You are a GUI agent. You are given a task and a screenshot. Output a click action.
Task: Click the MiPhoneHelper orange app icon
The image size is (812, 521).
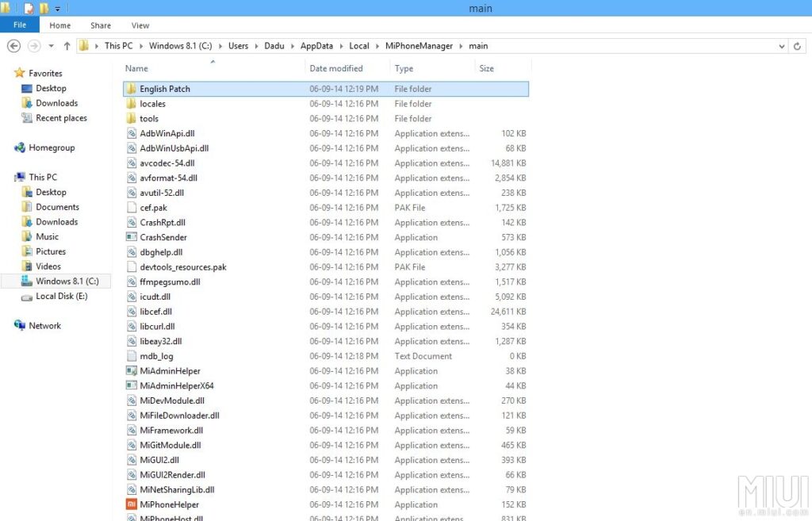(x=132, y=504)
